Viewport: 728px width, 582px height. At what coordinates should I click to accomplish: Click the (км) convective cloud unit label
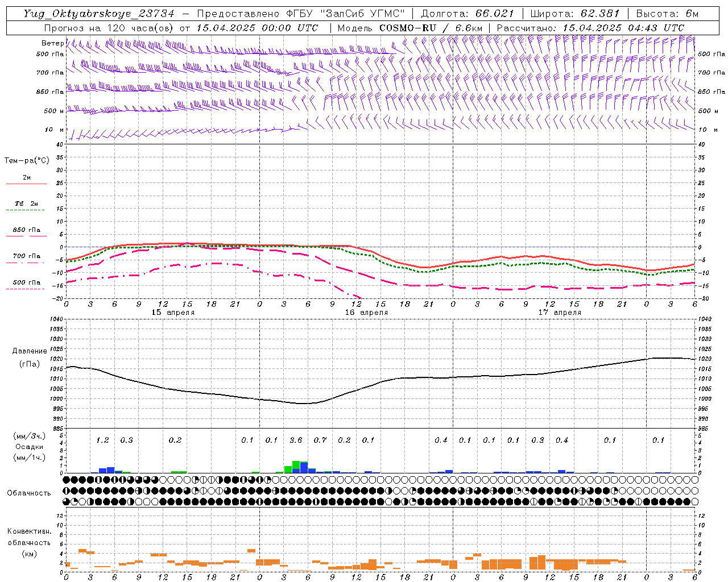[29, 554]
